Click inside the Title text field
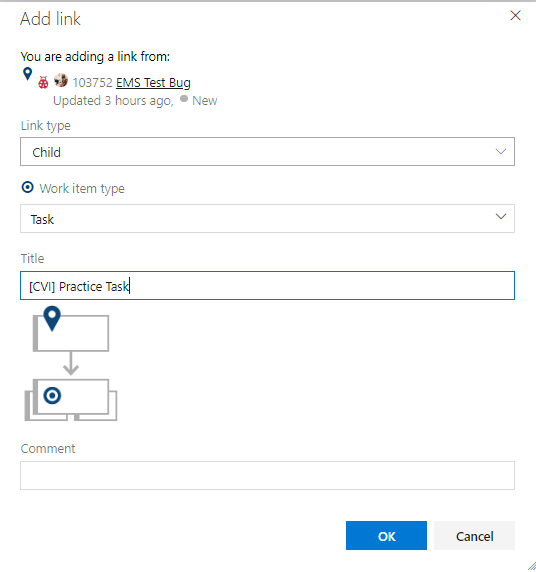The width and height of the screenshot is (536, 572). pos(267,286)
